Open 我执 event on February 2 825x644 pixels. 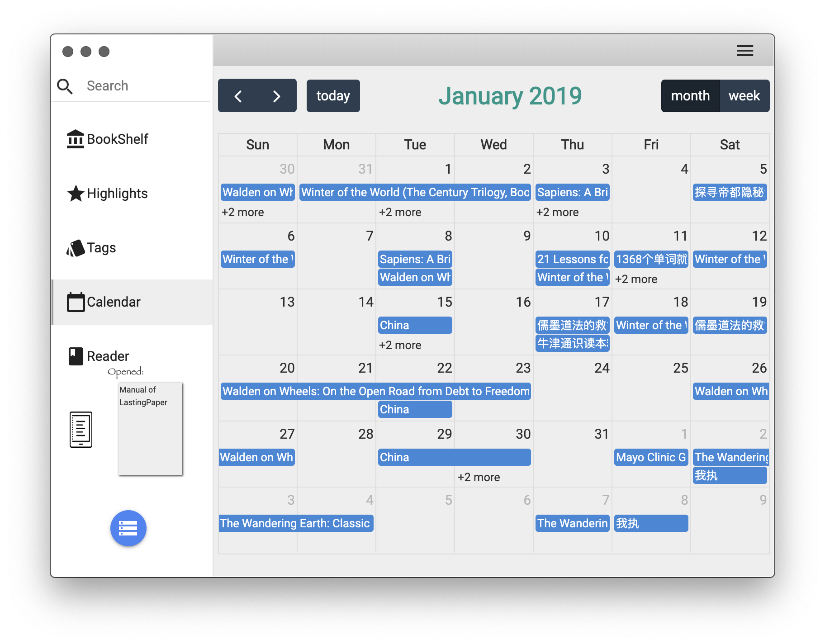(730, 475)
